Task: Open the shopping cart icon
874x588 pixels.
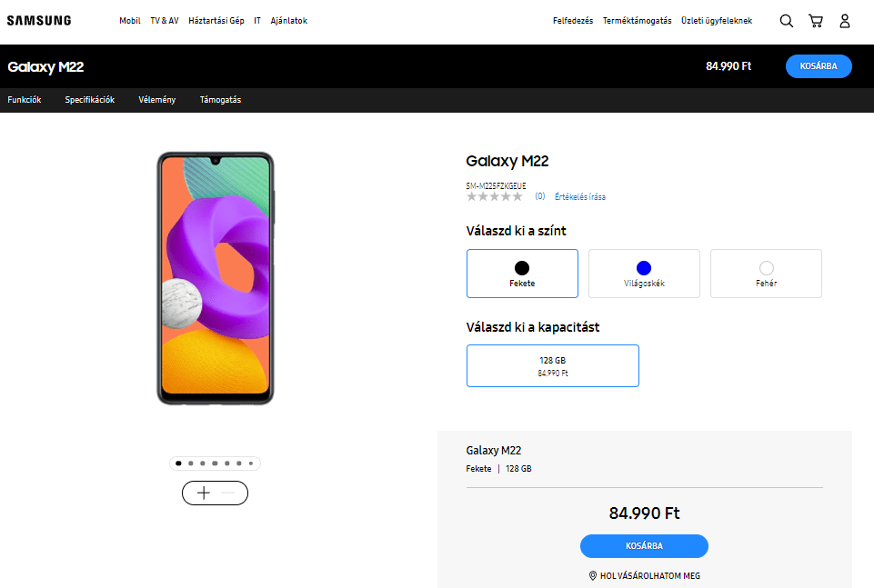Action: point(816,21)
